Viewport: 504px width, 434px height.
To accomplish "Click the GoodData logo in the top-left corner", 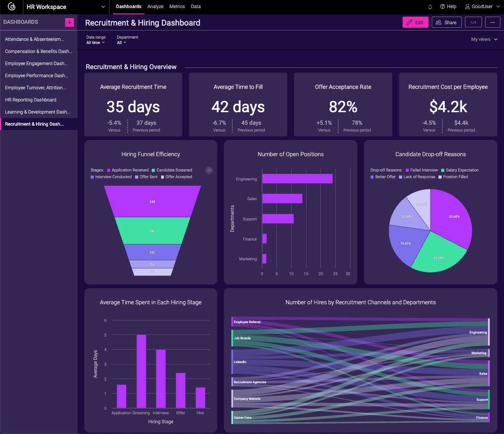I will click(x=11, y=7).
